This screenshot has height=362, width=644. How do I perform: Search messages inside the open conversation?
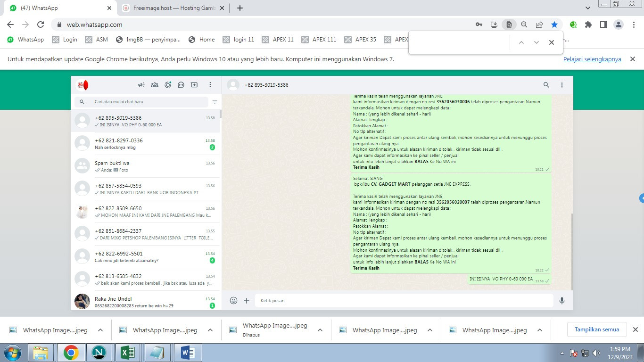[546, 85]
